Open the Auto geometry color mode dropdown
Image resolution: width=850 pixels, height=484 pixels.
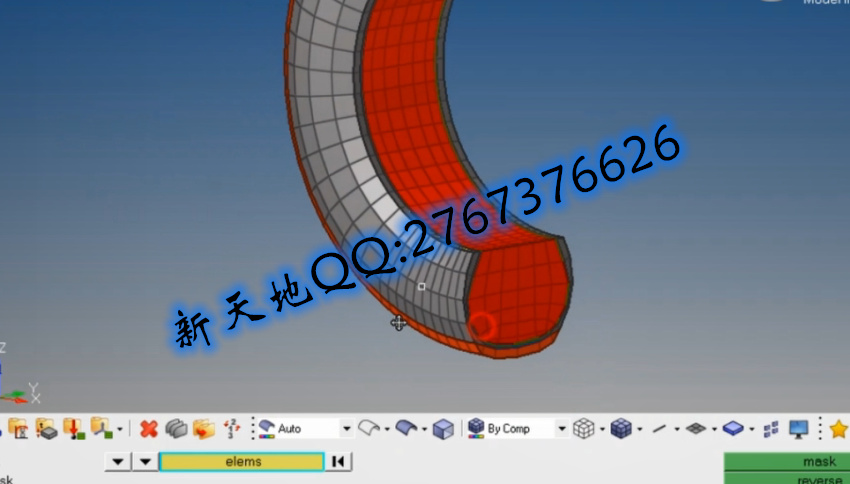347,429
